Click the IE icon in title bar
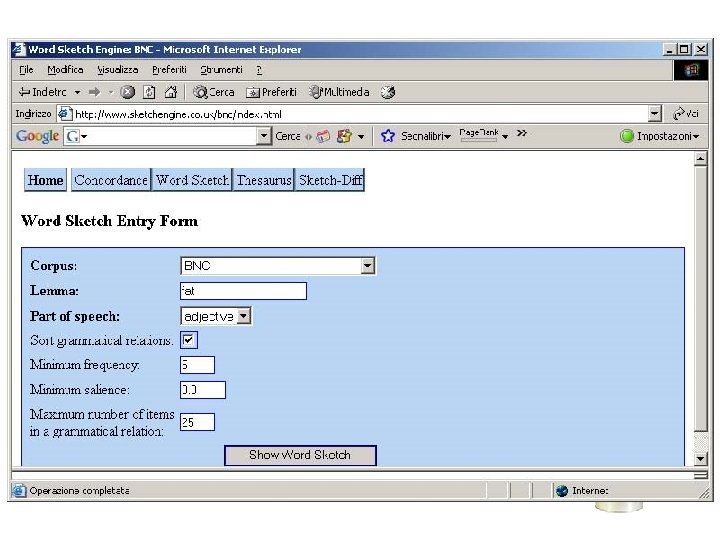The height and width of the screenshot is (540, 720). pos(19,49)
